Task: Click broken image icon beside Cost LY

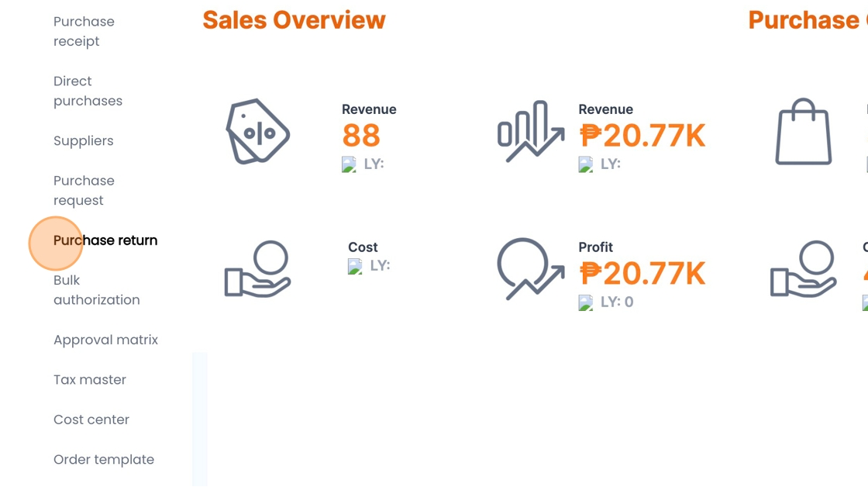Action: [355, 266]
